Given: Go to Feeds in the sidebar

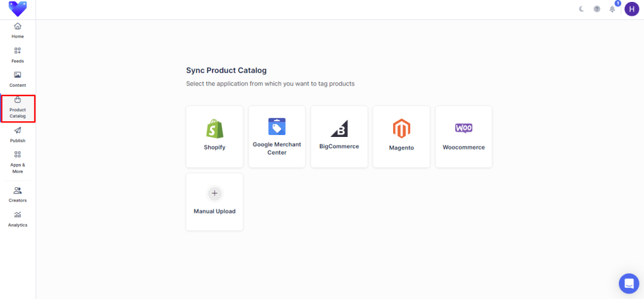Looking at the screenshot, I should pyautogui.click(x=18, y=55).
